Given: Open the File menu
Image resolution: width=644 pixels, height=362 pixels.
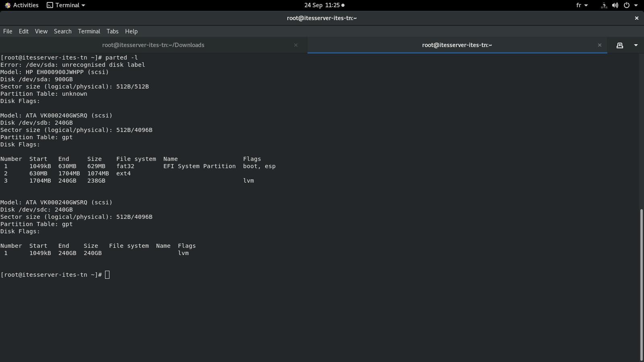Looking at the screenshot, I should pyautogui.click(x=8, y=31).
